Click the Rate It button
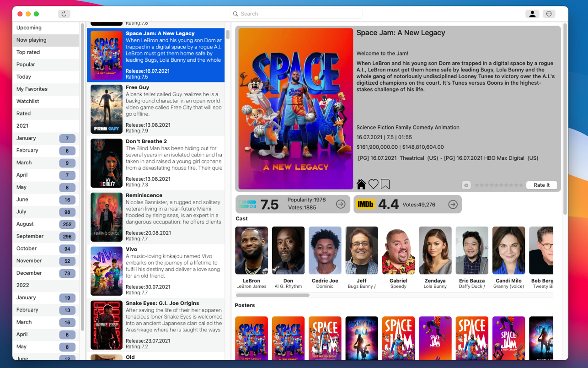This screenshot has width=588, height=368. [x=542, y=185]
